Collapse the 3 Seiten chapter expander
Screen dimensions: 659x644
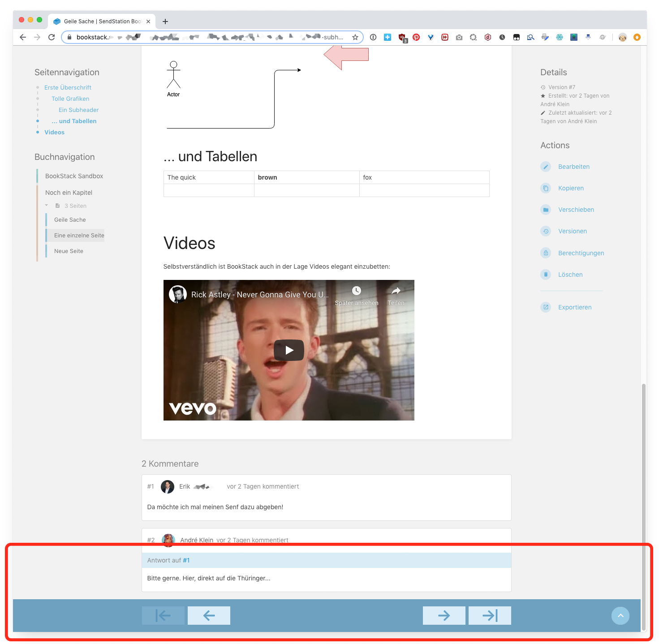coord(46,206)
